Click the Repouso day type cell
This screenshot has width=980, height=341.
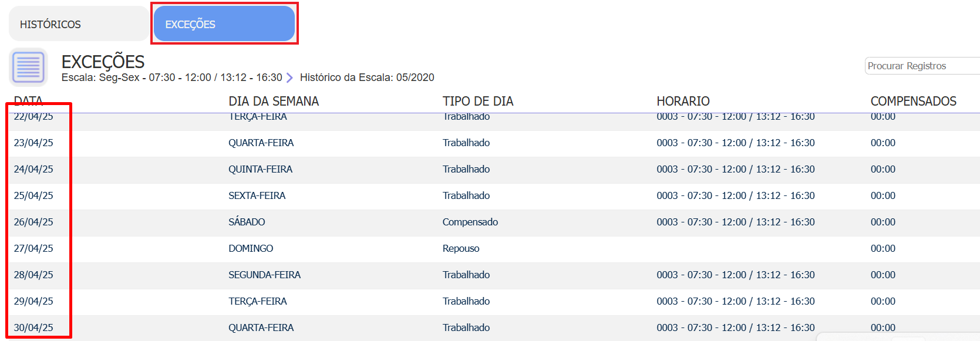[461, 248]
